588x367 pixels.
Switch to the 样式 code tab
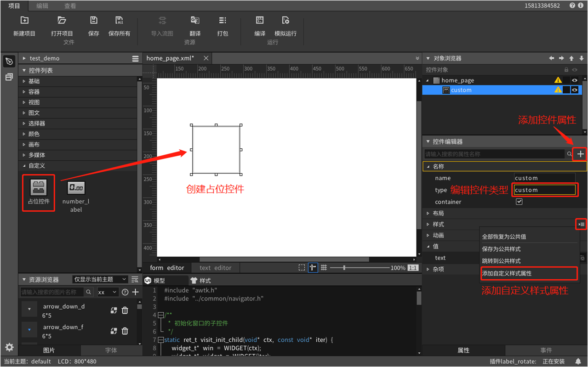coord(200,280)
